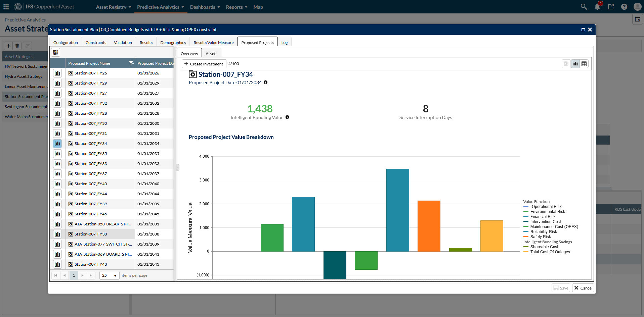This screenshot has width=644, height=317.
Task: Open the app launcher grid icon
Action: click(x=6, y=7)
